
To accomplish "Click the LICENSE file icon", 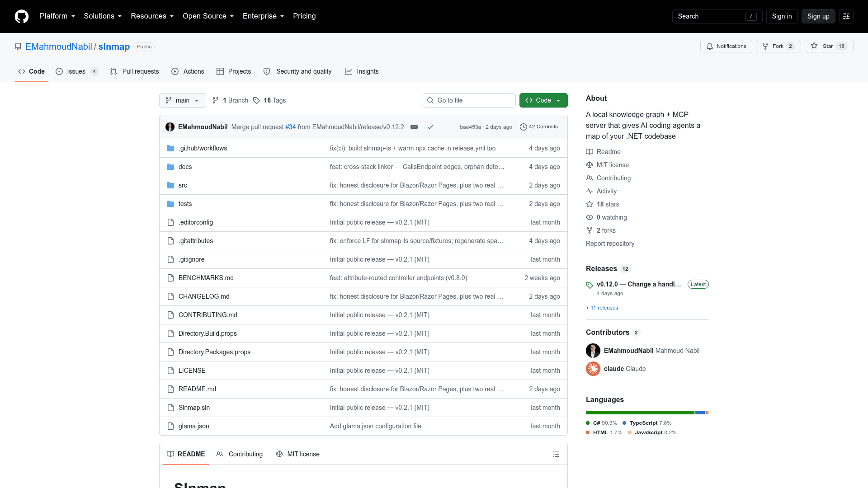I will click(x=170, y=371).
